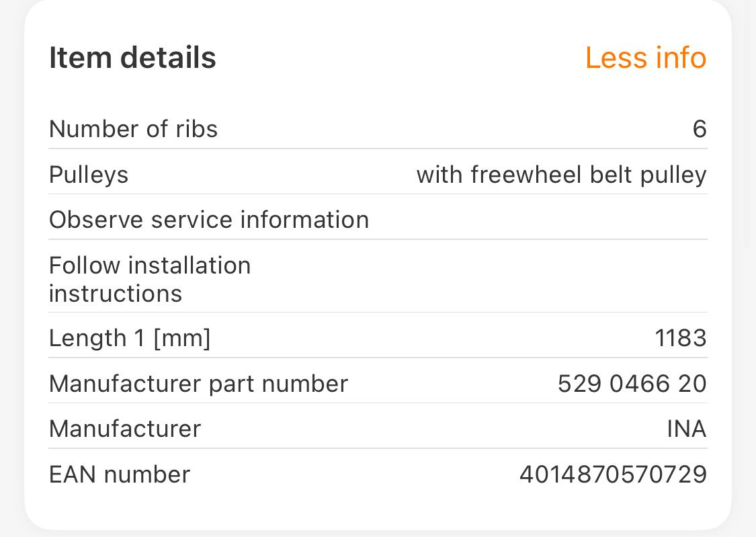
Task: Tap the Observe service information row
Action: coord(209,220)
